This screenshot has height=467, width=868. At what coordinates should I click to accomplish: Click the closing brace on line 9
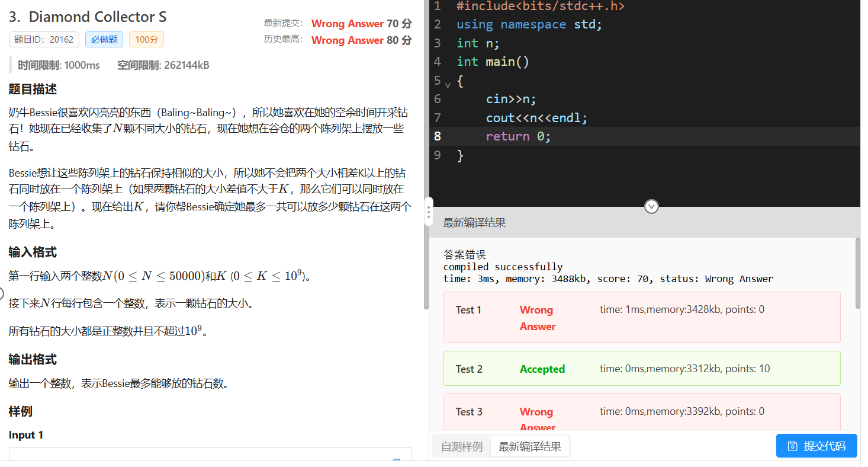pyautogui.click(x=460, y=155)
